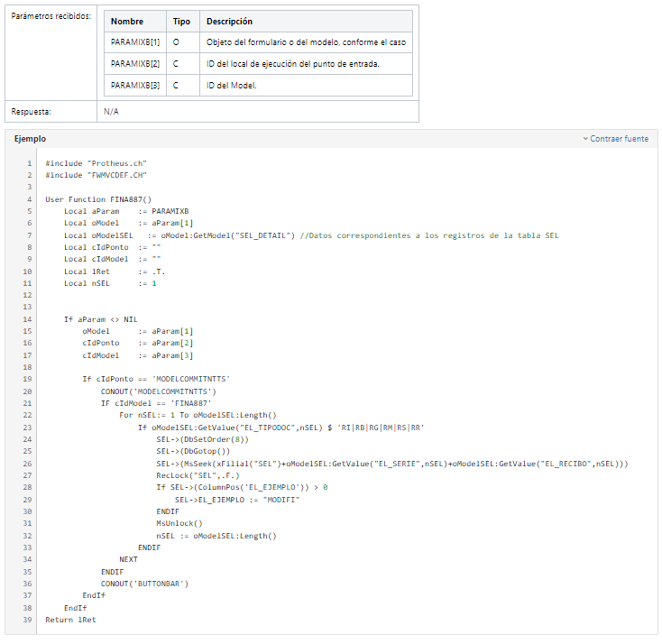Click the Tipo column header

click(x=183, y=21)
